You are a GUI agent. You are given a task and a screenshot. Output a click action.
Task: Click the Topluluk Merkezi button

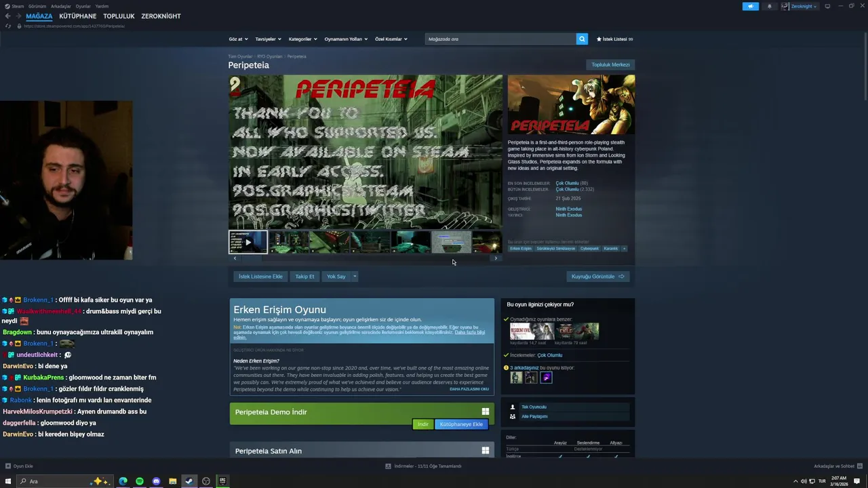click(x=610, y=64)
